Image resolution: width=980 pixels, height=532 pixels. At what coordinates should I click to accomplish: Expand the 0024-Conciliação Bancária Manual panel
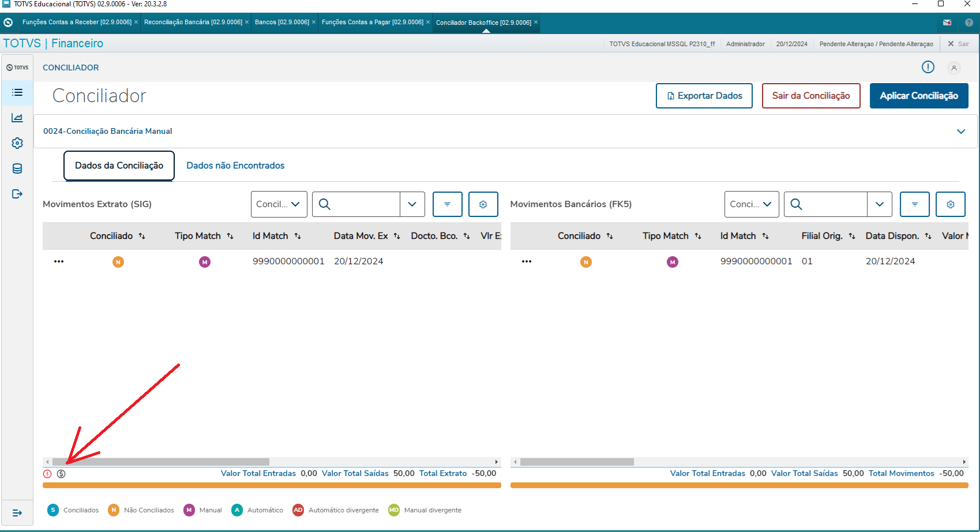(x=960, y=132)
